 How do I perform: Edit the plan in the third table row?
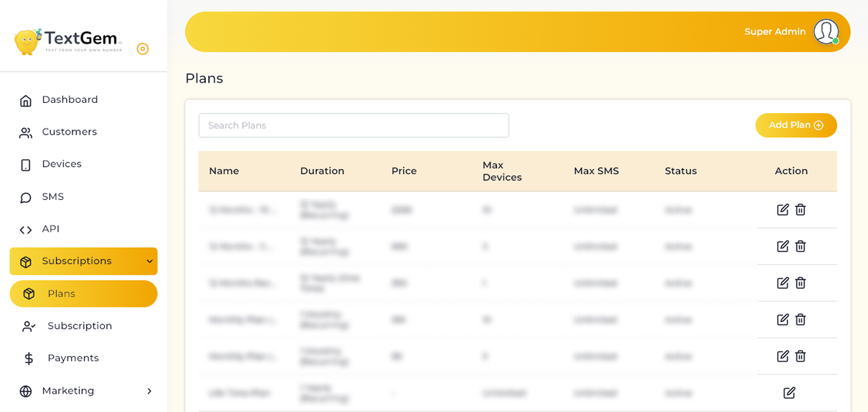click(x=783, y=283)
